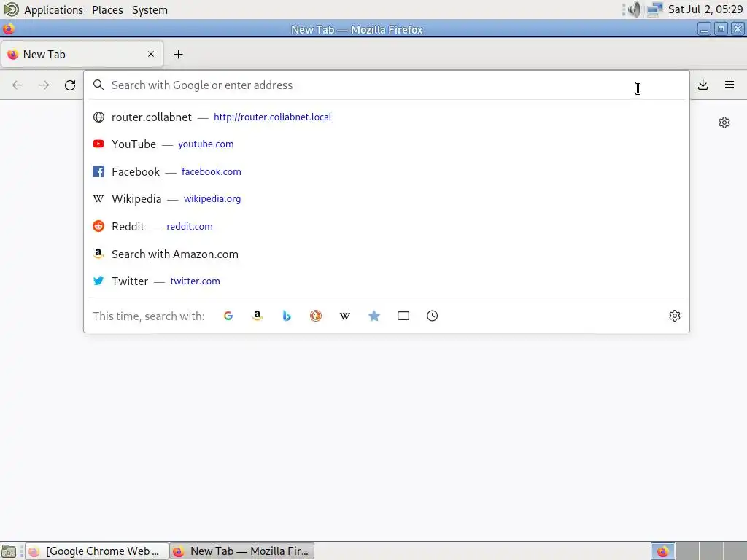Click the desktop menu logo beside Applications
747x560 pixels.
(11, 9)
